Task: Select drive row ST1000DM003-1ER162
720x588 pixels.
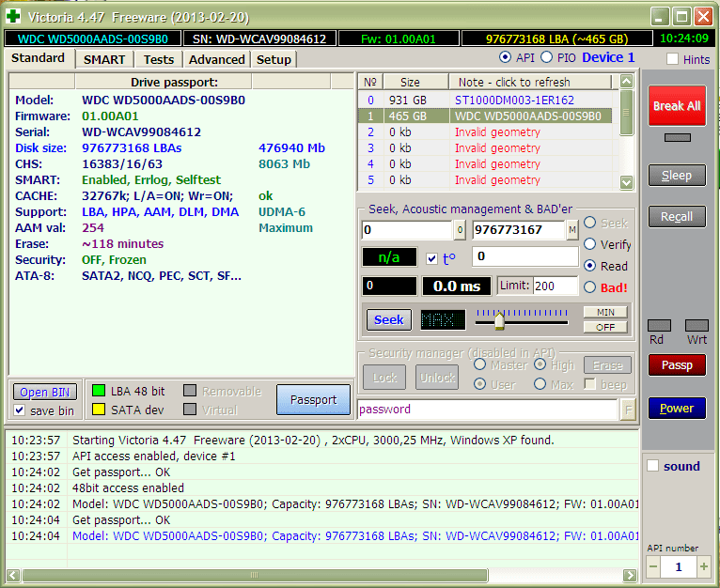Action: [x=485, y=101]
